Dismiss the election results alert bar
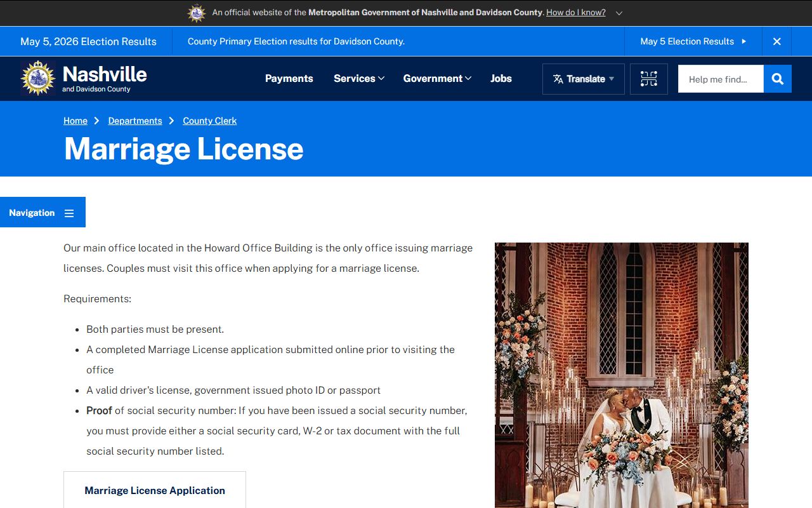Viewport: 812px width, 508px height. (777, 41)
